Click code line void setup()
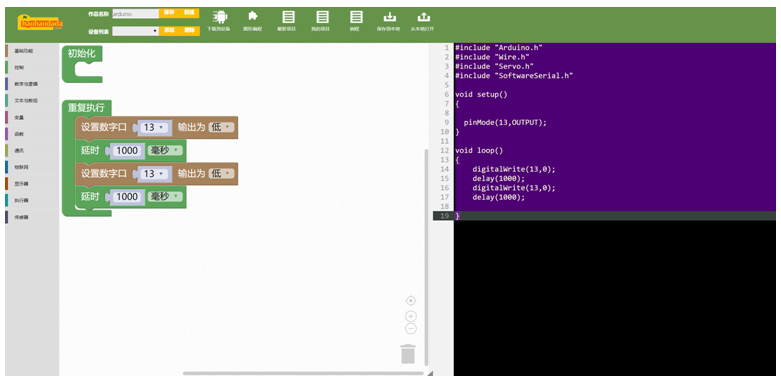781x382 pixels. [x=481, y=94]
